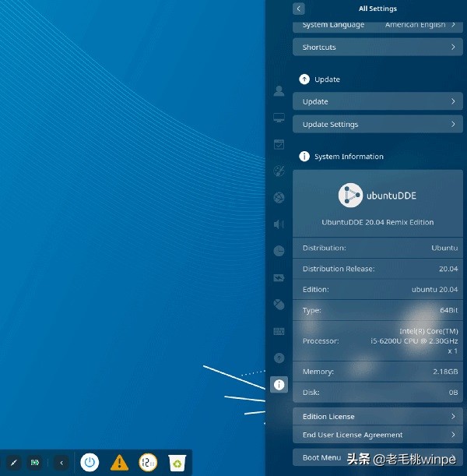
Task: Open the dock clock icon
Action: click(148, 462)
